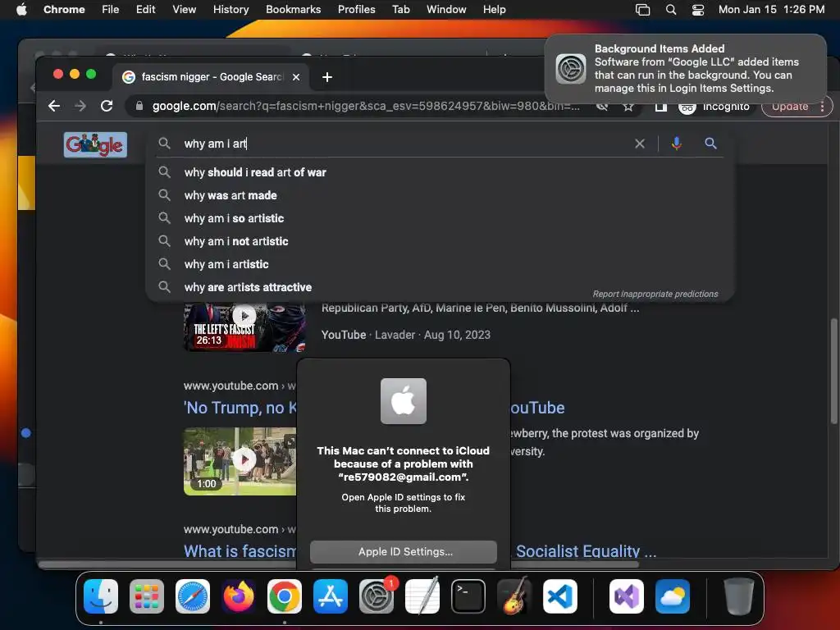This screenshot has height=630, width=840.
Task: Open the "'No Trump, no K" result link
Action: (x=240, y=408)
